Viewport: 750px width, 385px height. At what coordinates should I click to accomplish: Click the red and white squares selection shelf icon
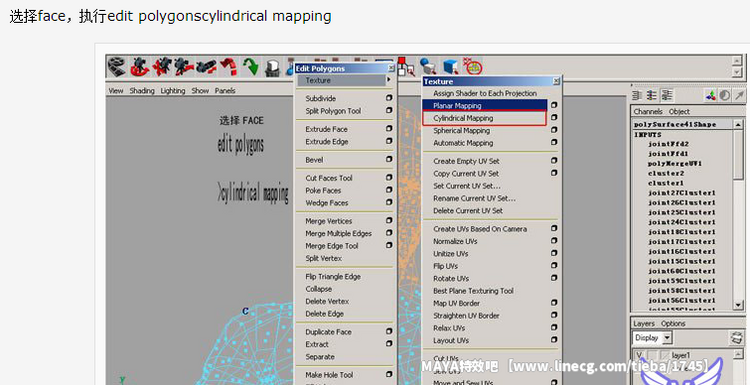click(406, 66)
